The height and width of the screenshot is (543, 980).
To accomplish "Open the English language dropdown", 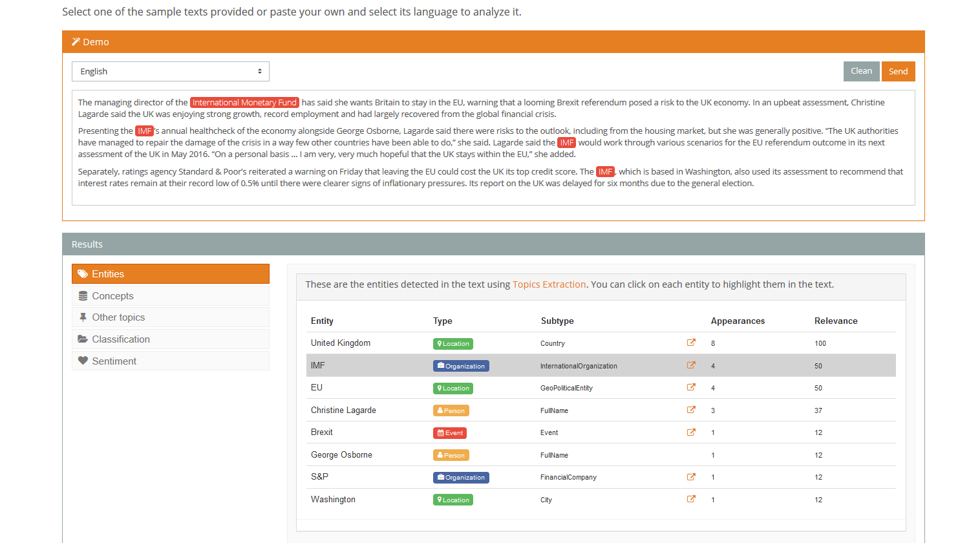I will click(171, 71).
